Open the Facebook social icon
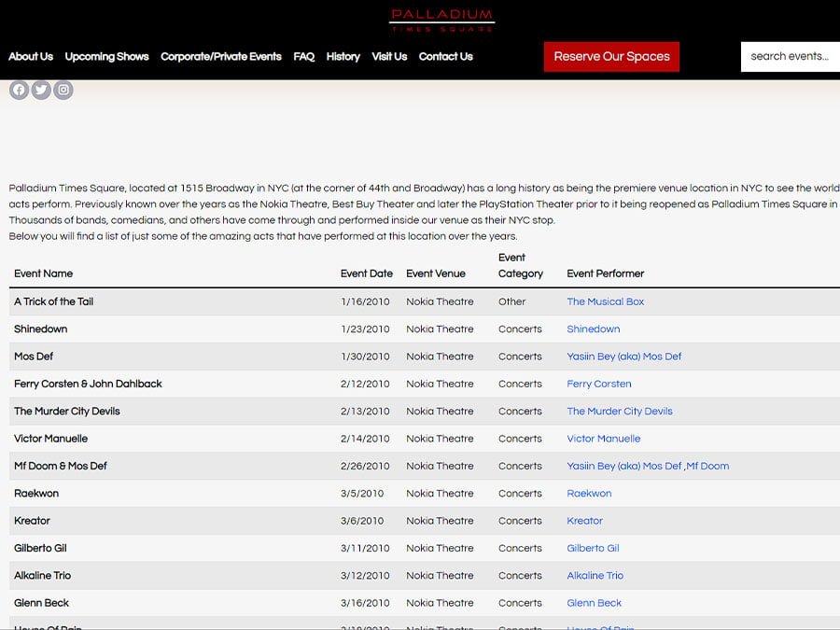This screenshot has height=630, width=840. click(x=19, y=90)
